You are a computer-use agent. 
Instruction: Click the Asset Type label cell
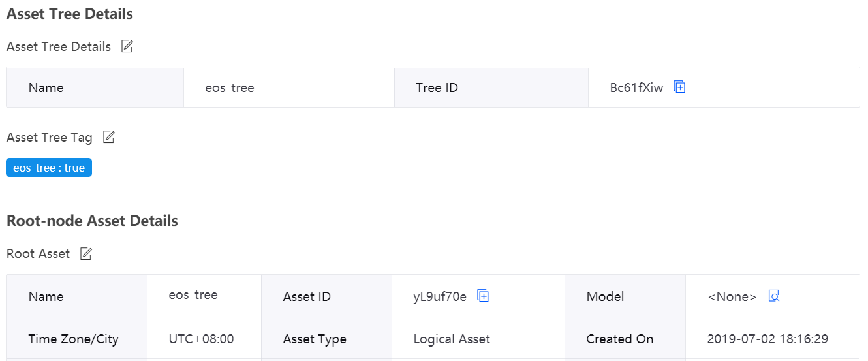pyautogui.click(x=315, y=339)
